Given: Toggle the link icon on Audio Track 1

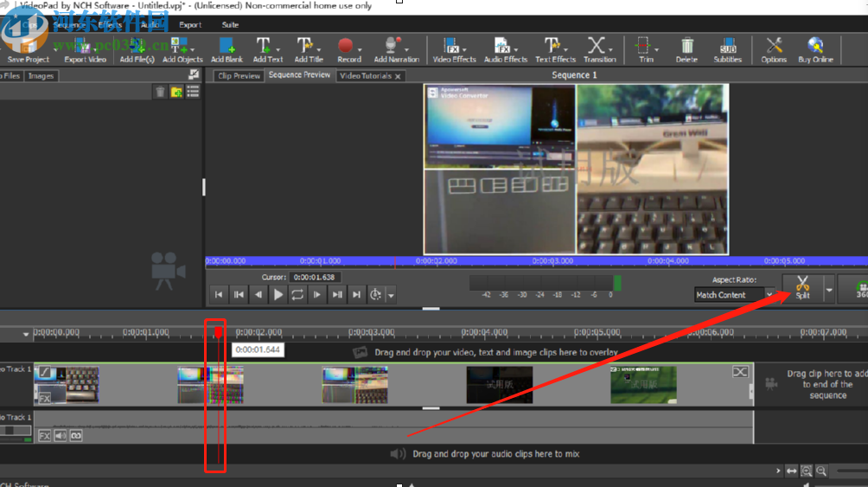Looking at the screenshot, I should tap(75, 436).
